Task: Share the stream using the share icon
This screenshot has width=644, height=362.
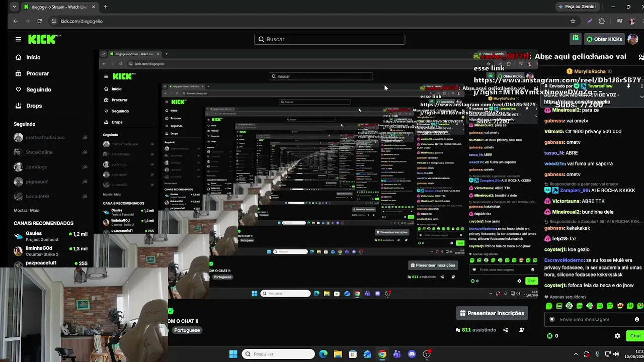Action: coord(505,330)
